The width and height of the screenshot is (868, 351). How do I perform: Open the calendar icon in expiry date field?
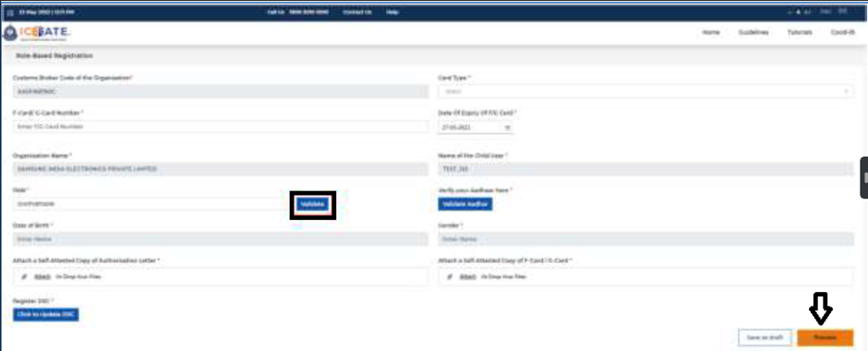click(x=508, y=127)
